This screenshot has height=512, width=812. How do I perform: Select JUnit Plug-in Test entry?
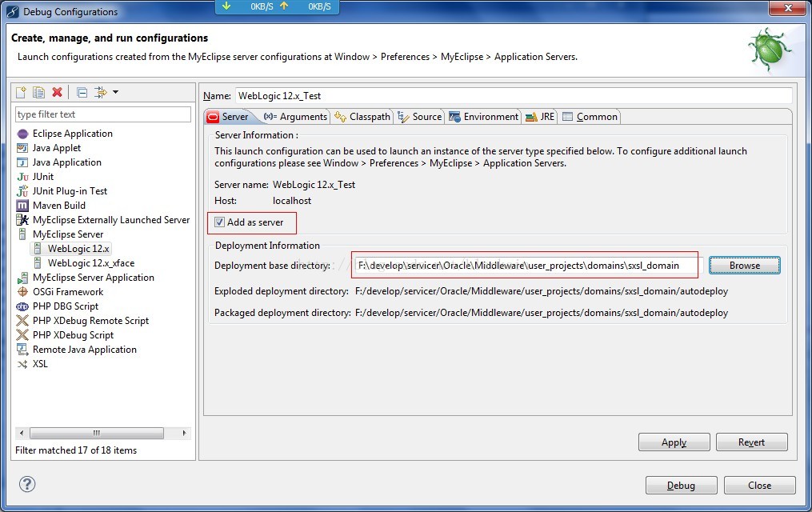click(x=70, y=191)
